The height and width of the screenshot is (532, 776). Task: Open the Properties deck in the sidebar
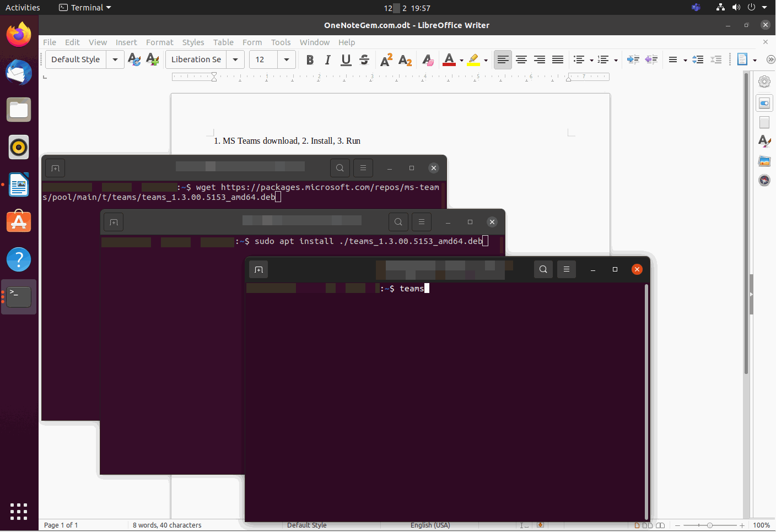click(764, 103)
